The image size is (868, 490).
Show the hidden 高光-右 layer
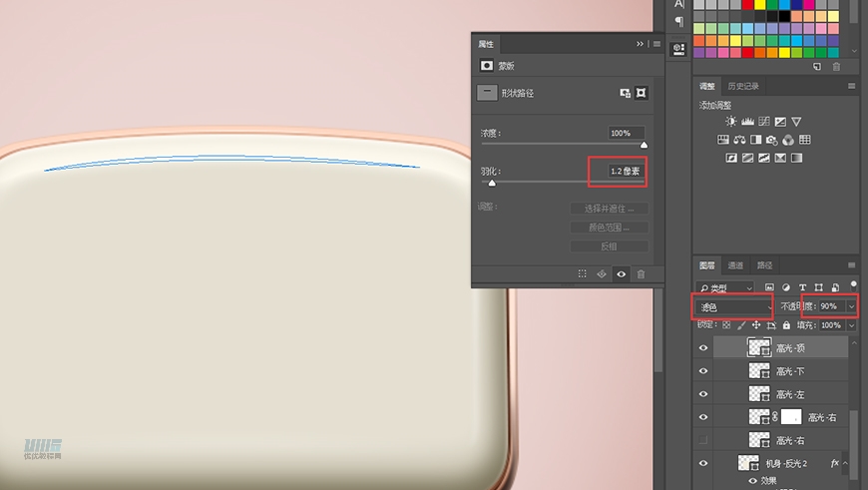click(x=703, y=440)
